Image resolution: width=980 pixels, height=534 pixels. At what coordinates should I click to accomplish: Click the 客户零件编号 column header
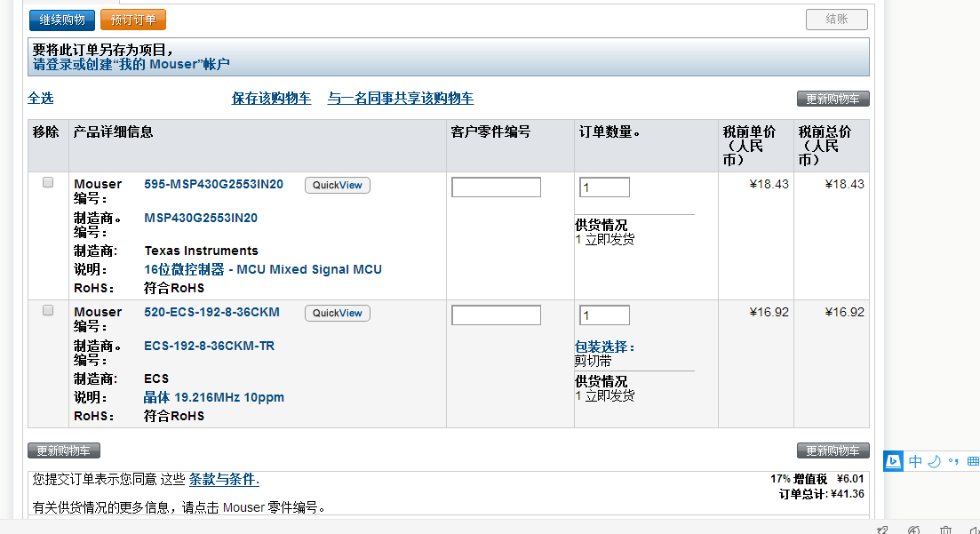point(490,132)
